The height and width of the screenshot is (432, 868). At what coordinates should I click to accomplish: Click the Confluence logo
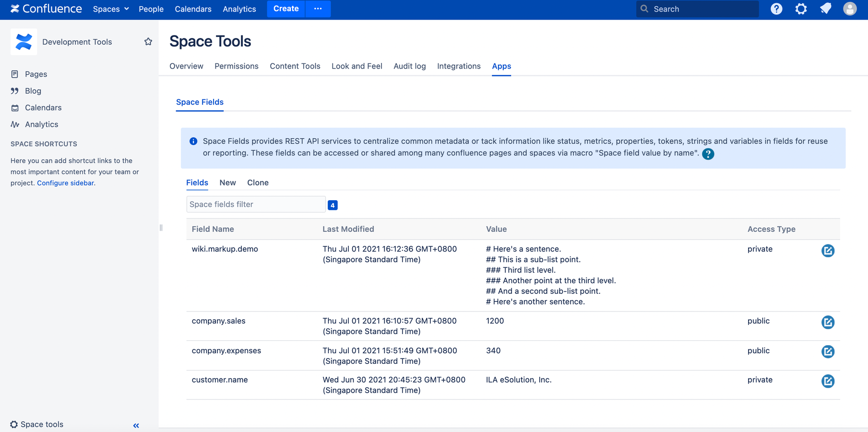(x=46, y=9)
